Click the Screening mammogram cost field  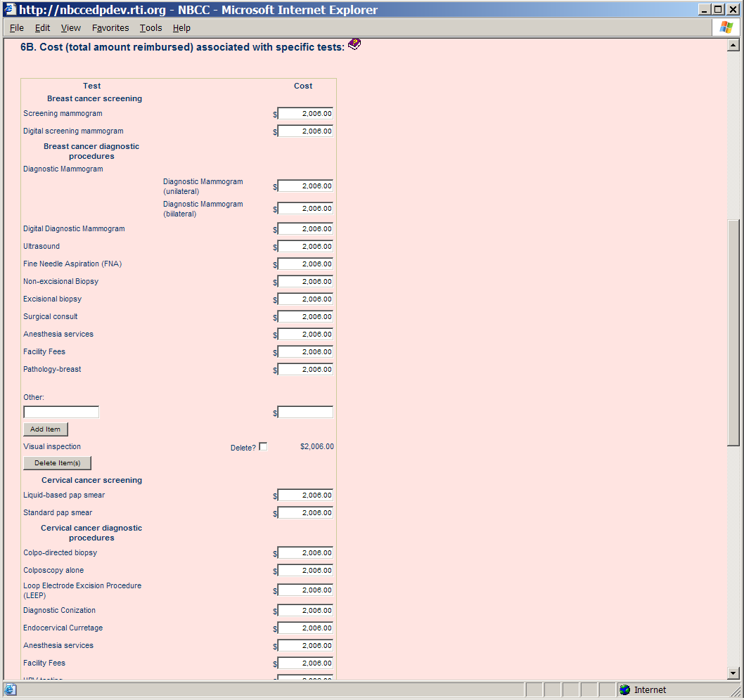pos(305,114)
